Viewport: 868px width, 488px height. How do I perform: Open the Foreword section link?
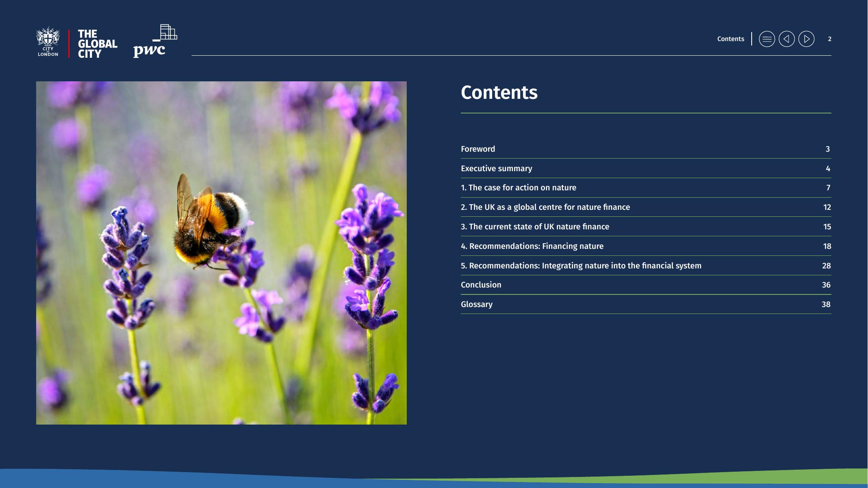(x=478, y=149)
